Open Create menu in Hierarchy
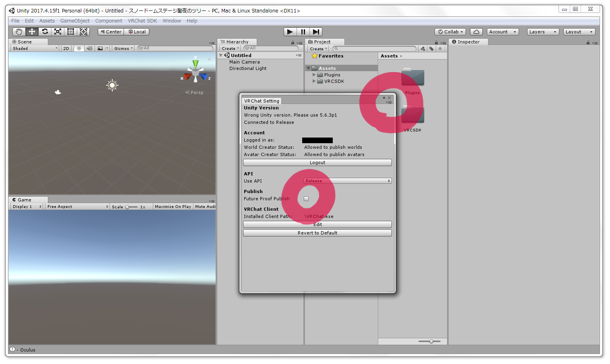 (x=230, y=49)
